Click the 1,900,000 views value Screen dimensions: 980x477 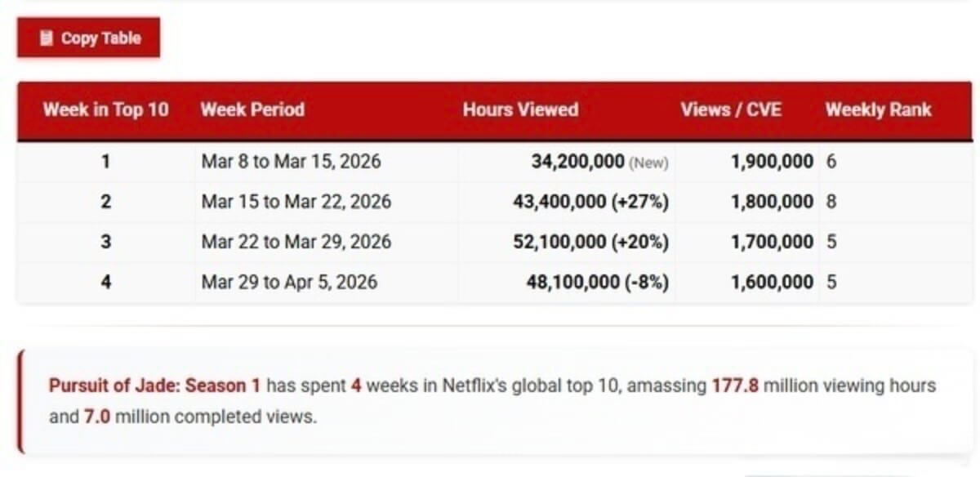click(772, 162)
